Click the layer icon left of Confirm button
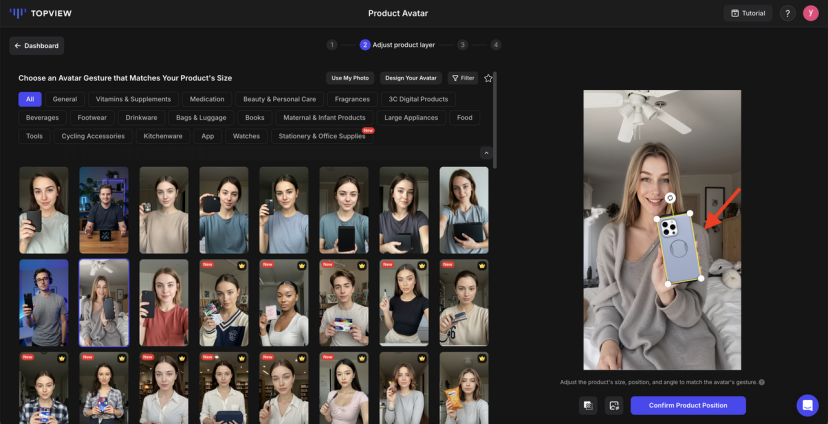The width and height of the screenshot is (828, 424). click(x=588, y=406)
